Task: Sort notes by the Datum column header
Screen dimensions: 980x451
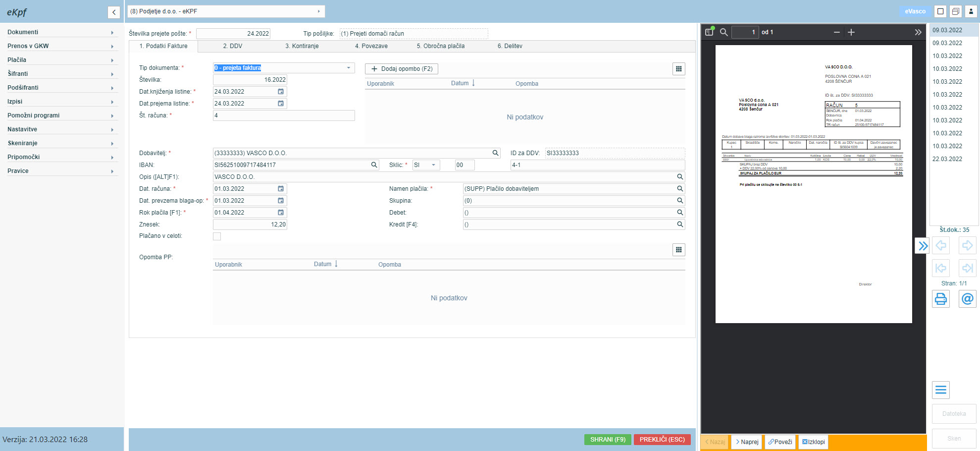Action: point(463,83)
